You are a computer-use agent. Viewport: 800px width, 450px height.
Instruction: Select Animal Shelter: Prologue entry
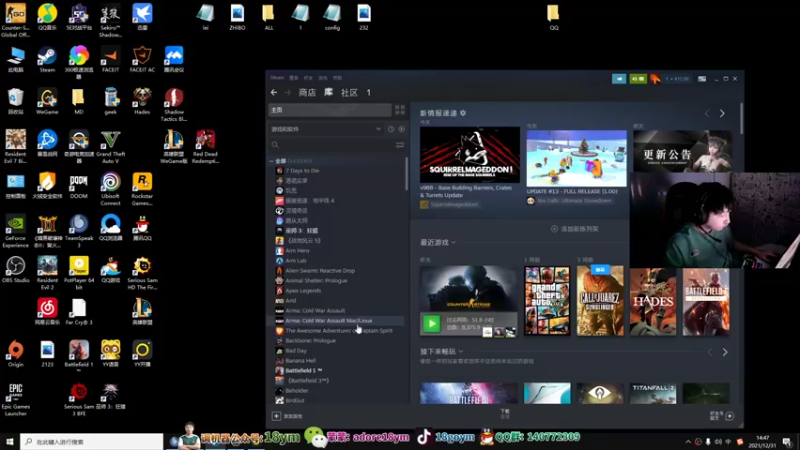pos(316,281)
